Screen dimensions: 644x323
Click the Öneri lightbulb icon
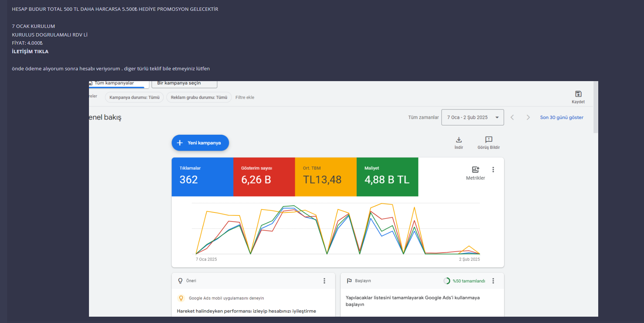pos(180,281)
